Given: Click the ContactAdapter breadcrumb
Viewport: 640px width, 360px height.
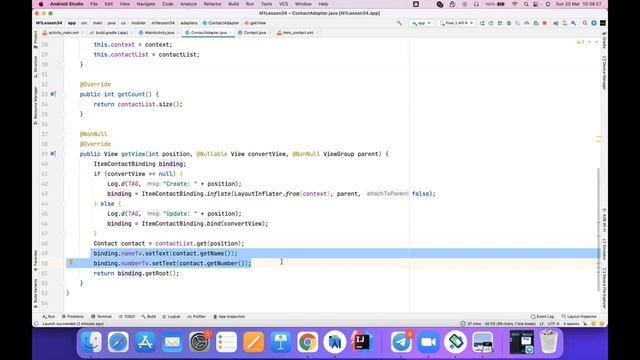Looking at the screenshot, I should coord(221,23).
